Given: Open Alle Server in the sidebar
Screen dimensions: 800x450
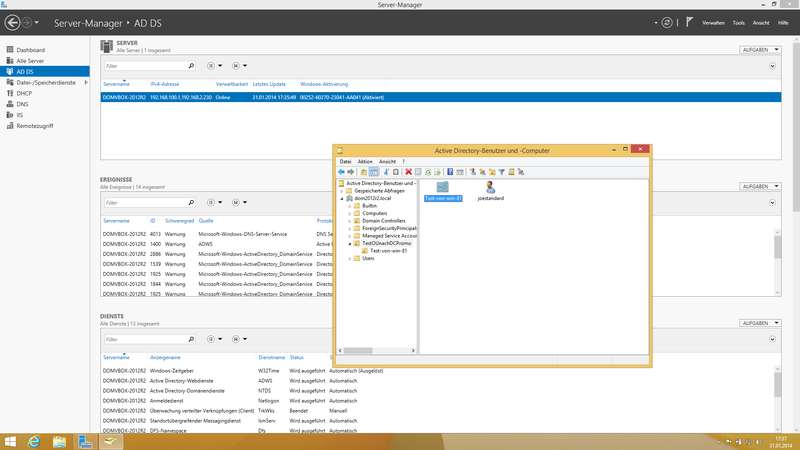Looking at the screenshot, I should click(x=30, y=60).
